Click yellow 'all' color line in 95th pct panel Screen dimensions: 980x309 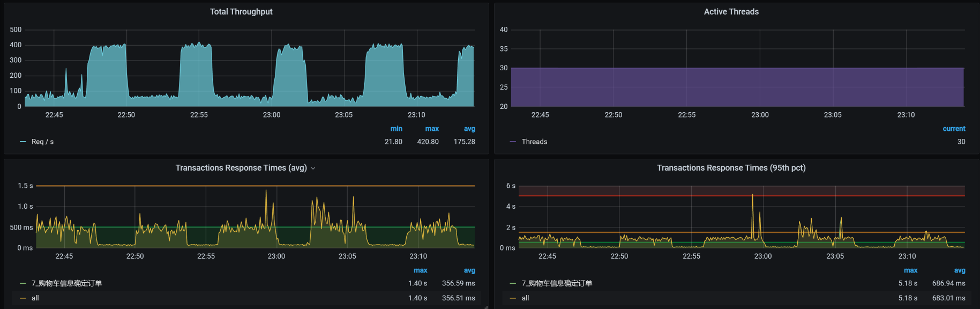coord(513,298)
